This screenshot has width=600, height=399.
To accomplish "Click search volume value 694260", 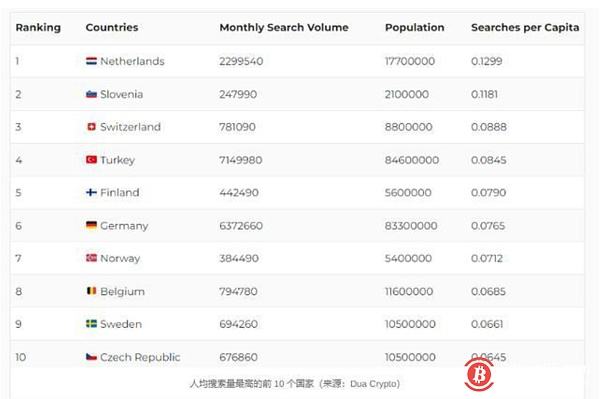I will point(238,324).
